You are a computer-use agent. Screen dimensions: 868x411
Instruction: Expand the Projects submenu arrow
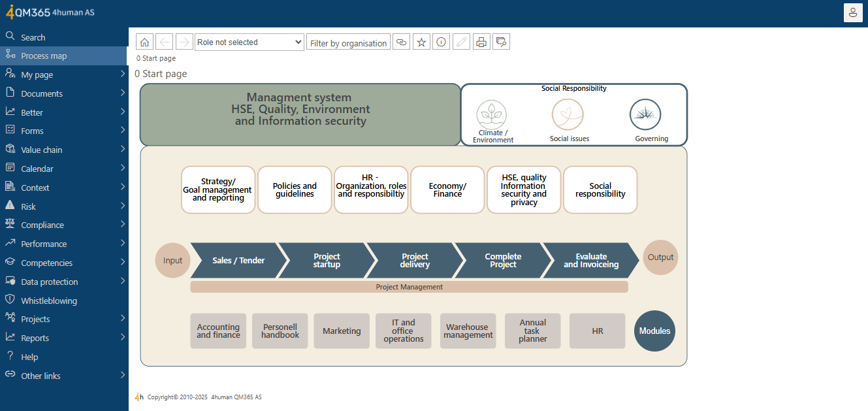(123, 319)
